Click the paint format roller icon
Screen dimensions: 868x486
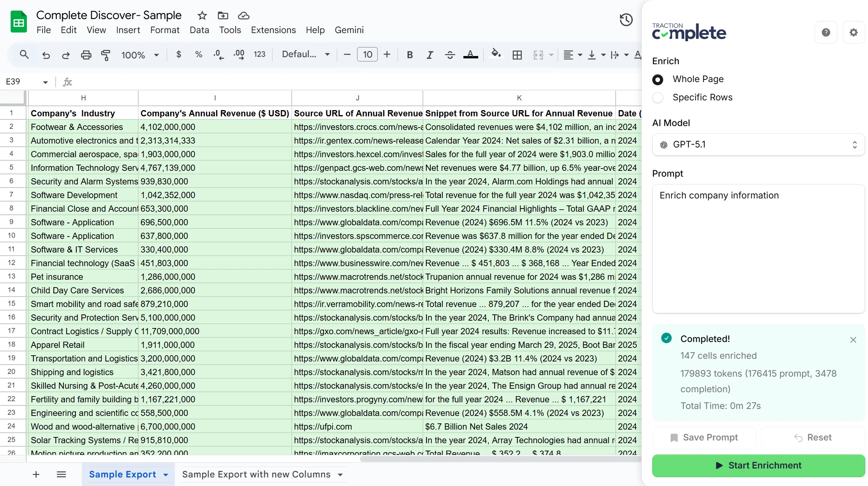(106, 55)
